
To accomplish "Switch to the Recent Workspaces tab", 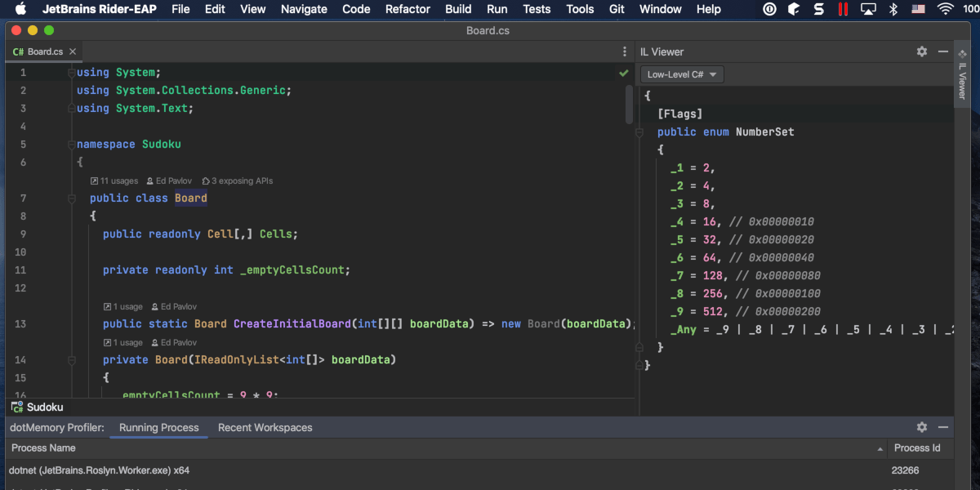I will coord(265,427).
